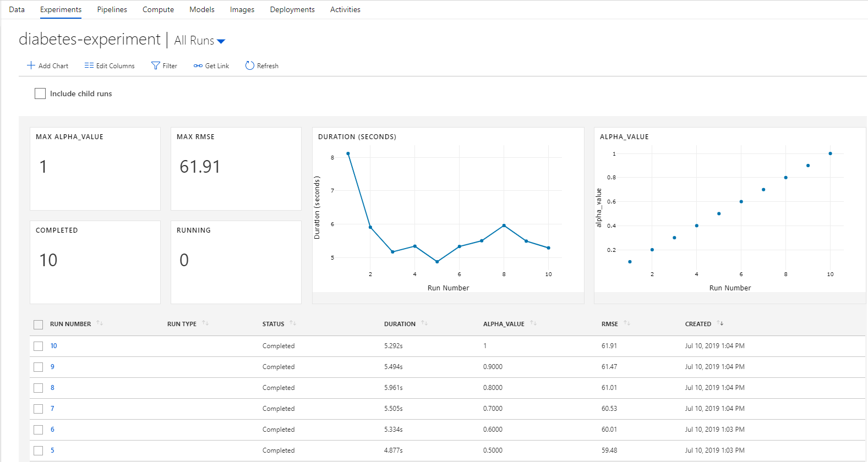Switch to the Pipelines tab
868x462 pixels.
pyautogui.click(x=112, y=9)
